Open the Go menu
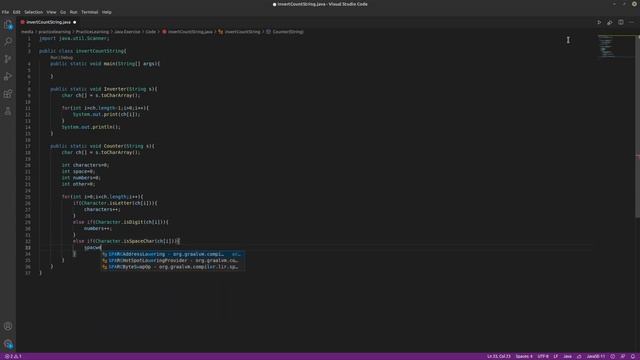The height and width of the screenshot is (360, 640). pyautogui.click(x=63, y=12)
